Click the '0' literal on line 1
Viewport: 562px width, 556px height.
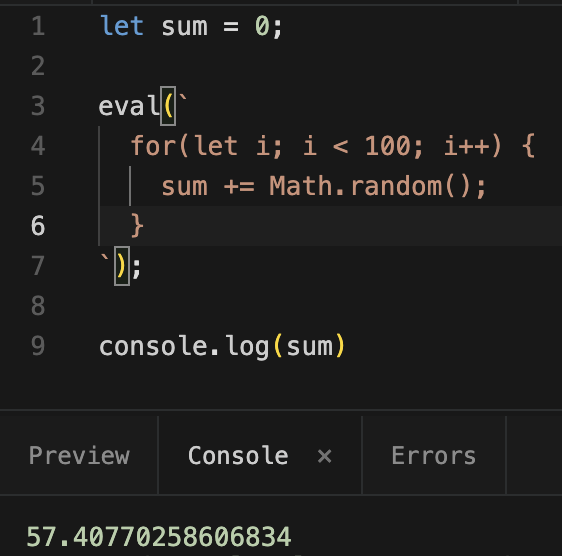point(262,26)
